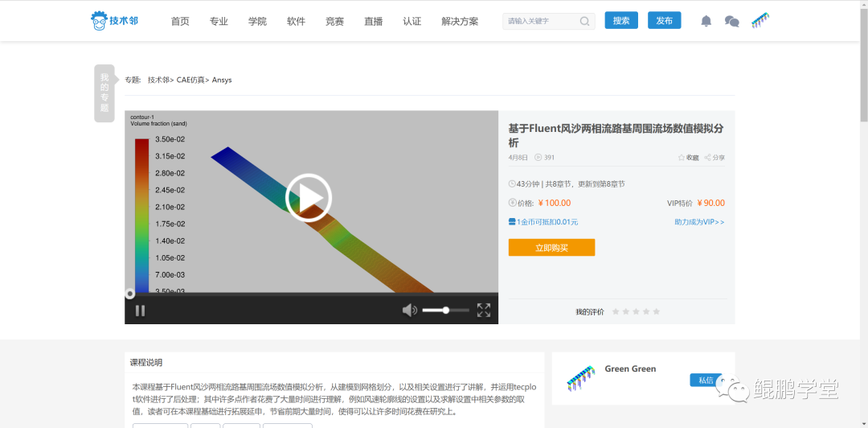Enter fullscreen with the expand icon
Screen dimensions: 868x428
pyautogui.click(x=484, y=311)
